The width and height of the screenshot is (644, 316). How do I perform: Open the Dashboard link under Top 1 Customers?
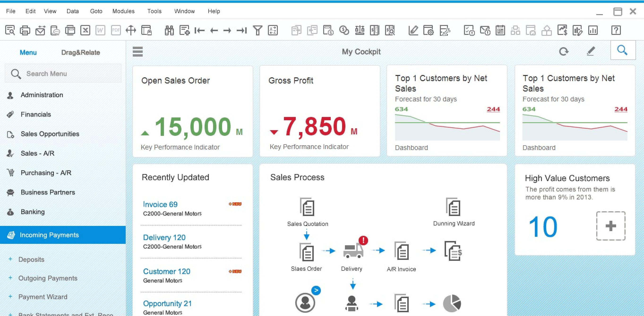411,148
